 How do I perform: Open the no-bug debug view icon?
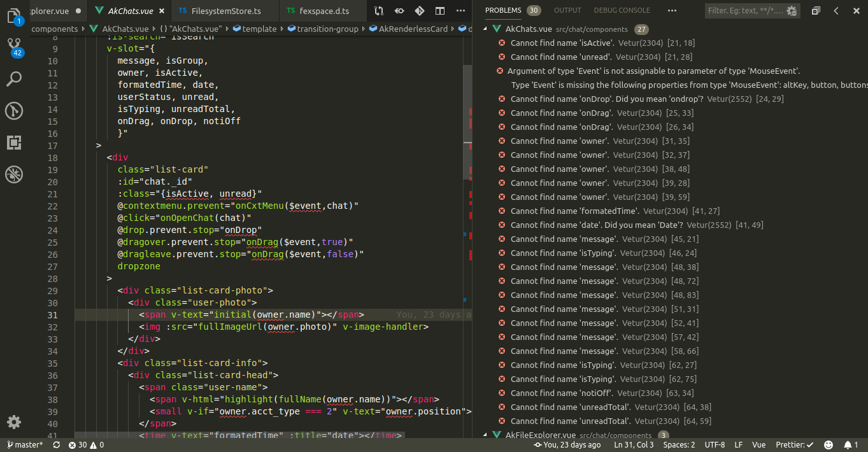14,174
